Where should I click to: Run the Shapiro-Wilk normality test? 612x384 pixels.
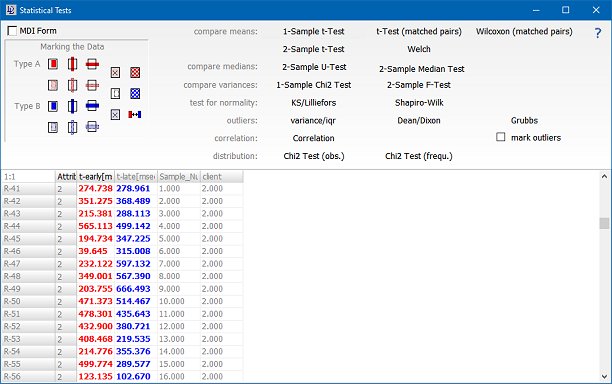pyautogui.click(x=419, y=103)
